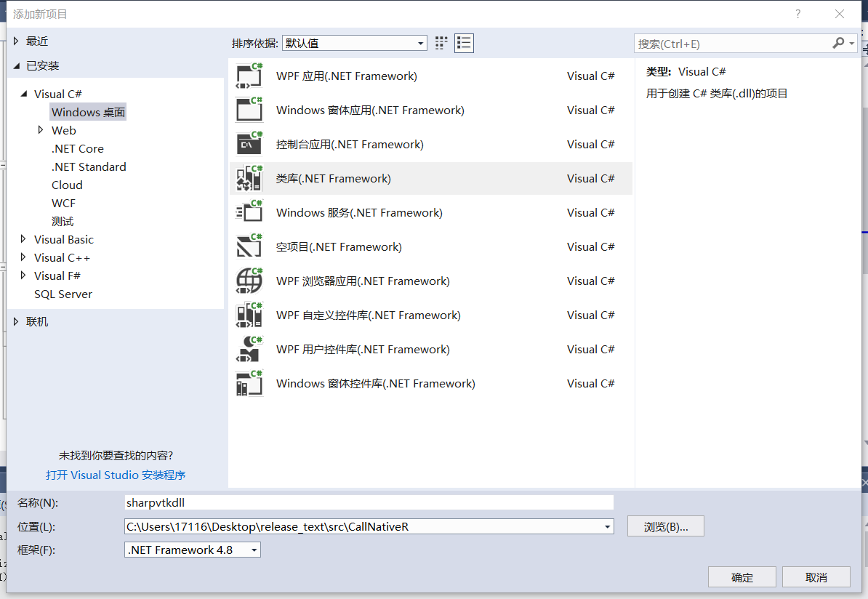Select the 类库(.NET Framework) template
Viewport: 868px width, 599px height.
click(x=334, y=178)
